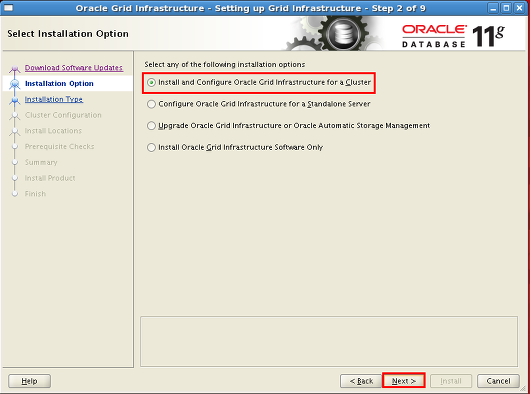Click the empty message area below the options
530x394 pixels.
(329, 341)
